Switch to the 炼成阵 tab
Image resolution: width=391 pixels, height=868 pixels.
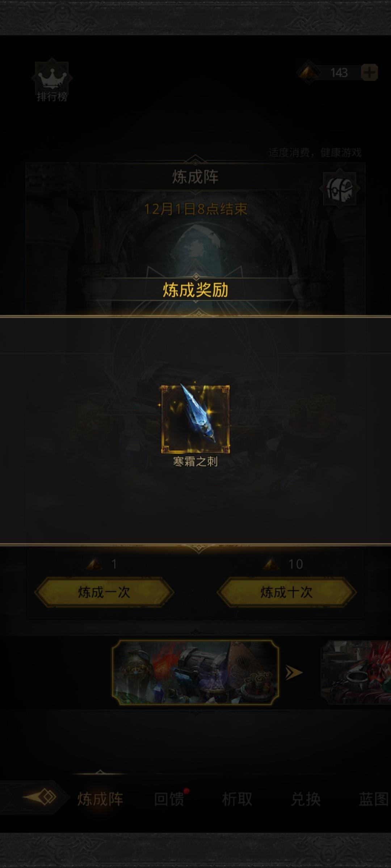click(100, 799)
